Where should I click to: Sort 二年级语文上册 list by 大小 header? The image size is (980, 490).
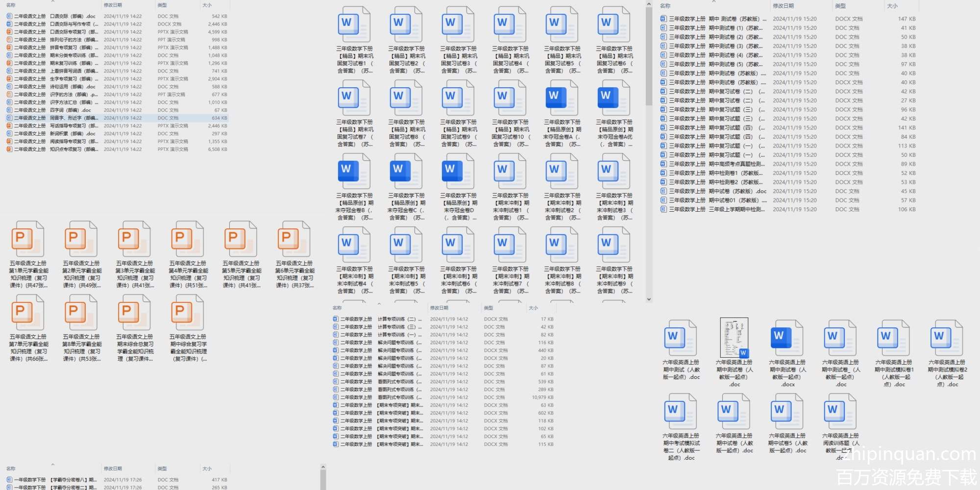pyautogui.click(x=207, y=5)
